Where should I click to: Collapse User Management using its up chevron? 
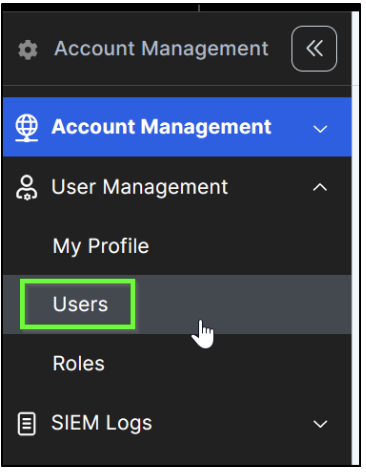point(320,187)
